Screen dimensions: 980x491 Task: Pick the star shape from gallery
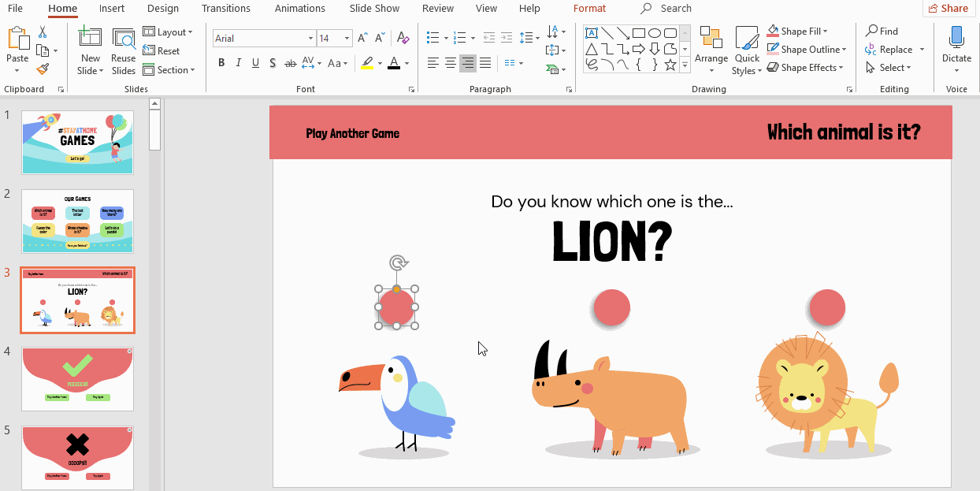(670, 65)
